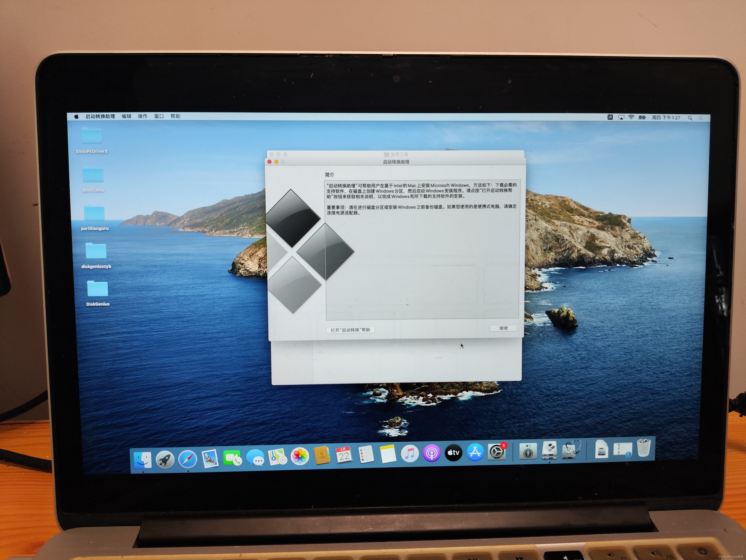
Task: Open the 启动转换助理 application menu
Action: click(x=100, y=116)
